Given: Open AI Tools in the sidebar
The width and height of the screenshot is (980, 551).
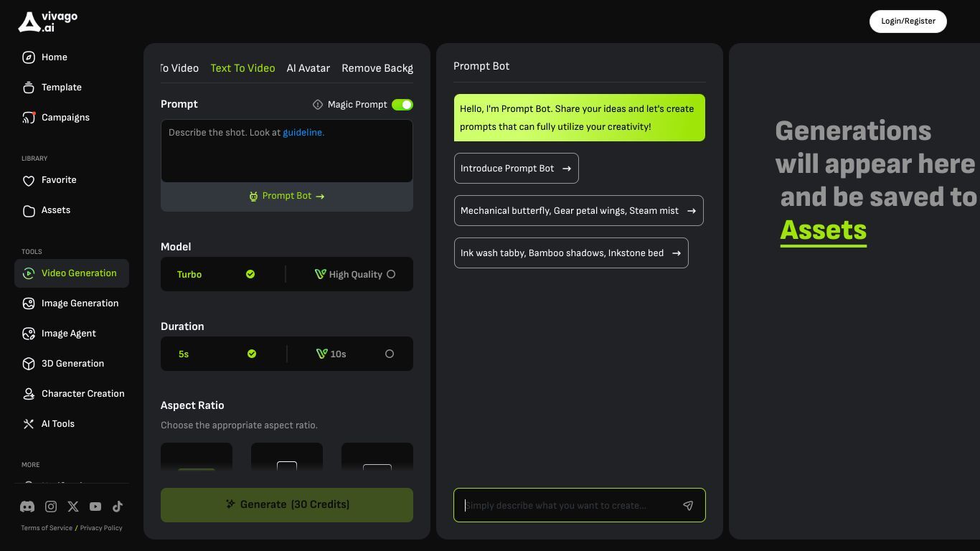Looking at the screenshot, I should point(72,424).
